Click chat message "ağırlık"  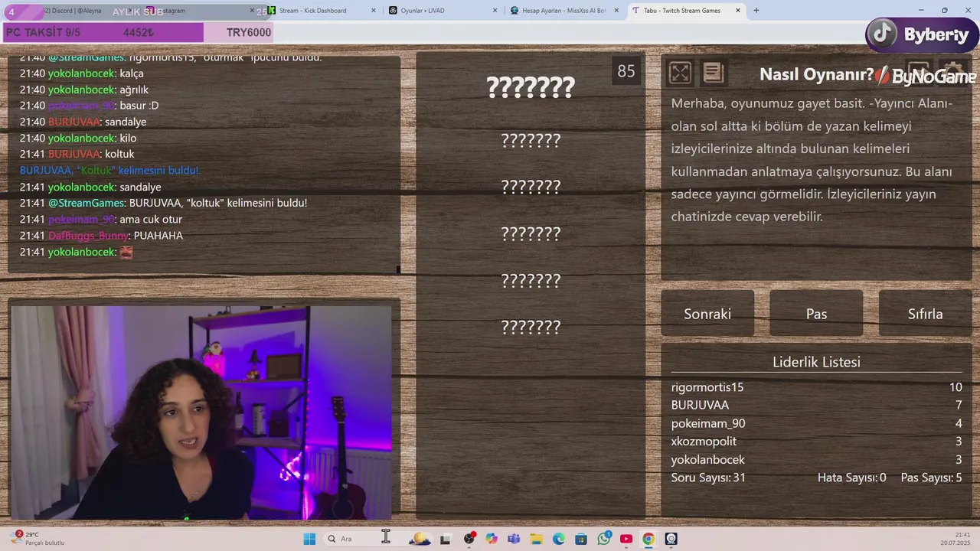pos(84,90)
